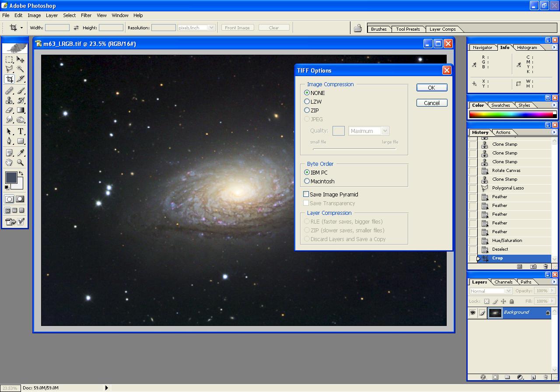This screenshot has height=392, width=560.
Task: Select the Hand tool
Action: tap(9, 163)
